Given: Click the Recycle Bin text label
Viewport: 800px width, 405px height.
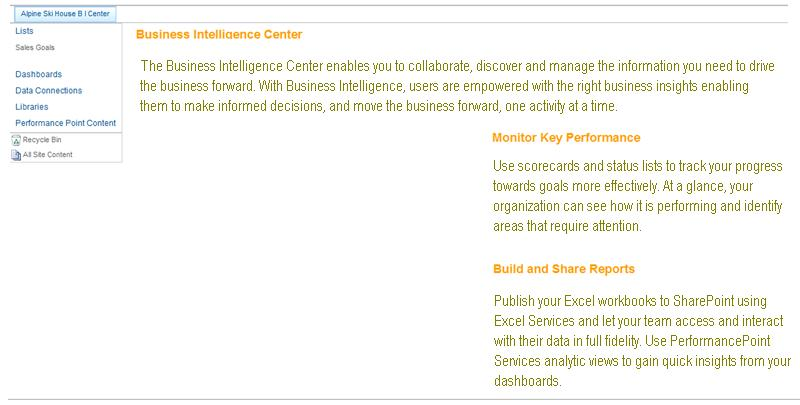Looking at the screenshot, I should tap(42, 140).
